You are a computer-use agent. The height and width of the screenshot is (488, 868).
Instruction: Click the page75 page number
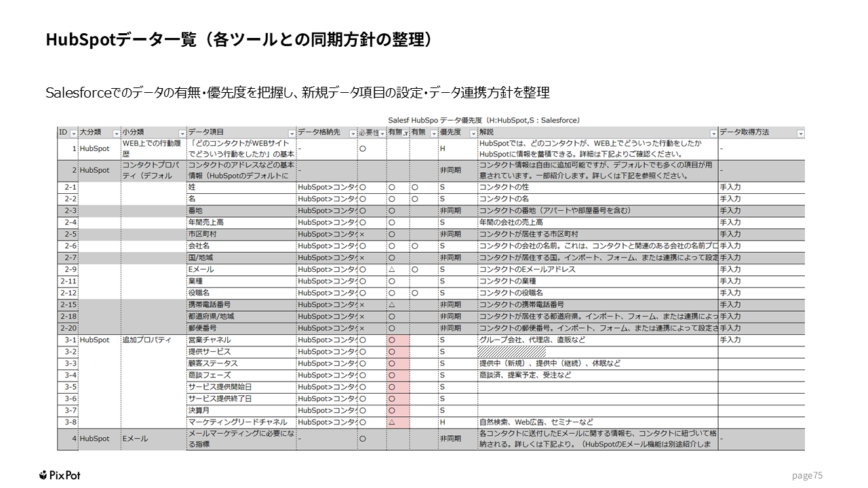pyautogui.click(x=807, y=475)
